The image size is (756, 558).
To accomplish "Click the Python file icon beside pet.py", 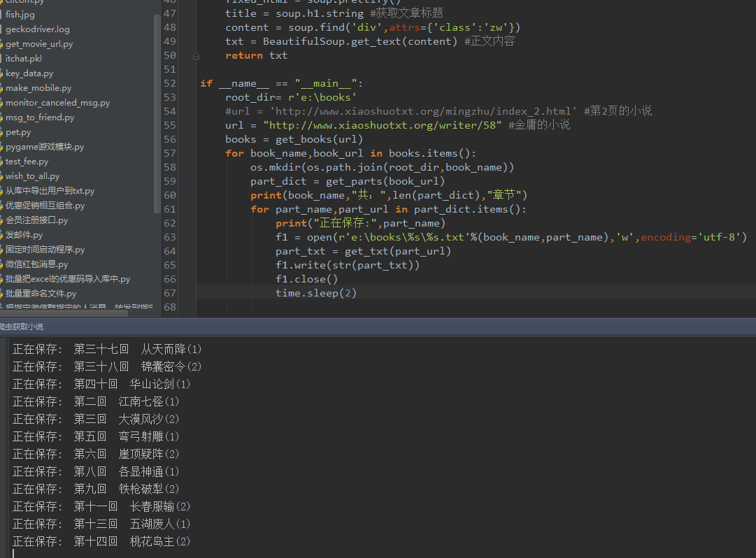I will [2, 132].
